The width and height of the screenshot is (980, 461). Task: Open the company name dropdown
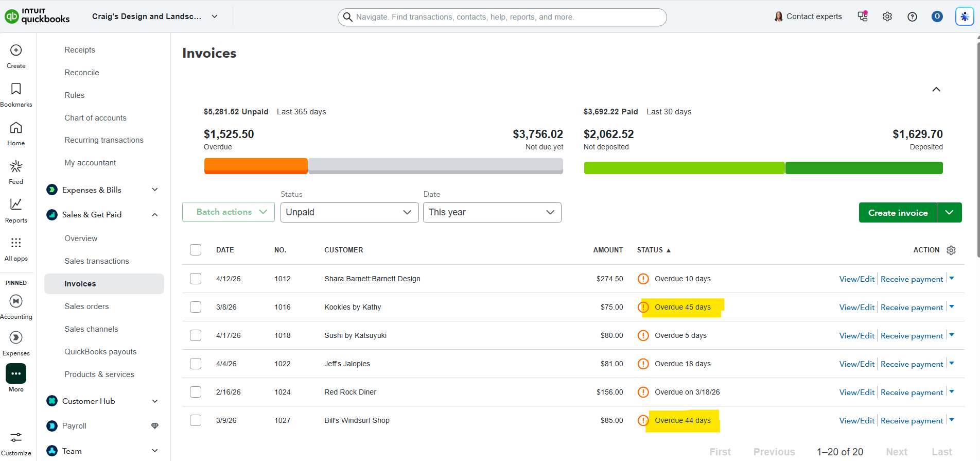coord(155,16)
